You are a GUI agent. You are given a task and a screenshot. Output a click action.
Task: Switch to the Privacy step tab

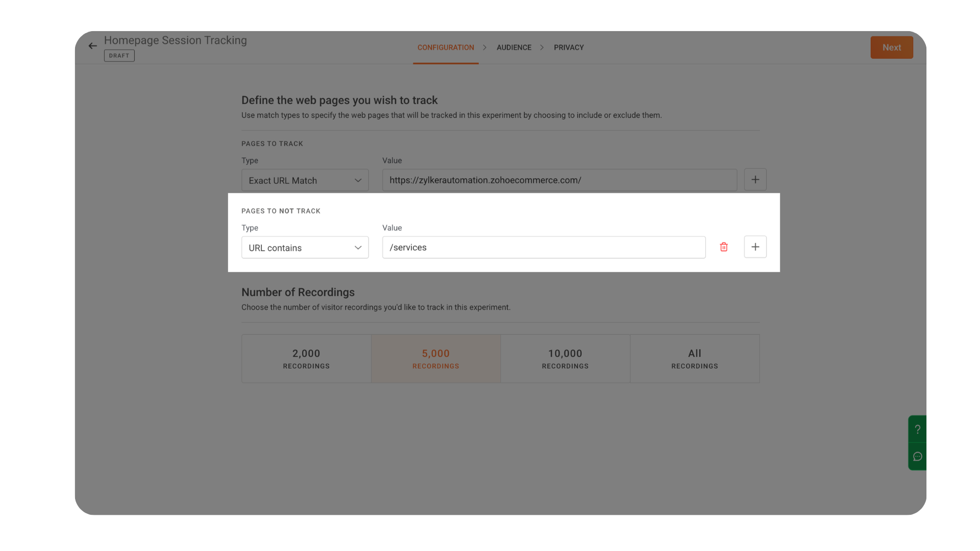(569, 47)
